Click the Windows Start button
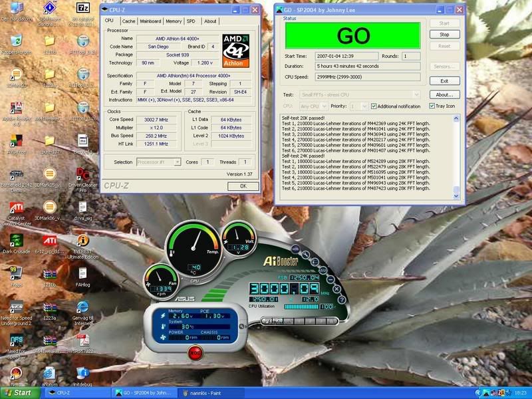The image size is (532, 399). [20, 393]
